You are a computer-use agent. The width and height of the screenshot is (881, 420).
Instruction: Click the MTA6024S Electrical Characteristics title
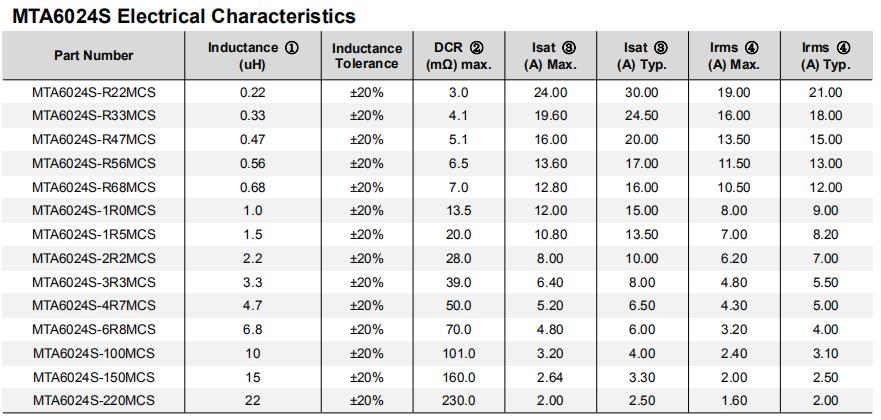coord(184,17)
